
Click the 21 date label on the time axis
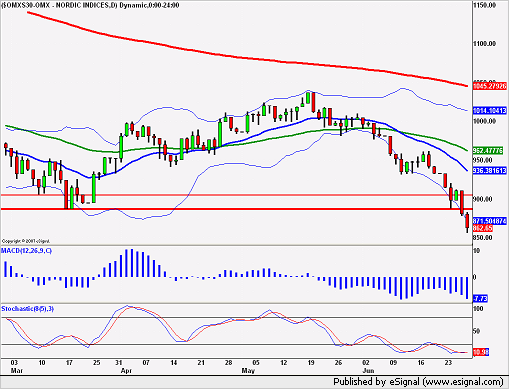tap(201, 363)
